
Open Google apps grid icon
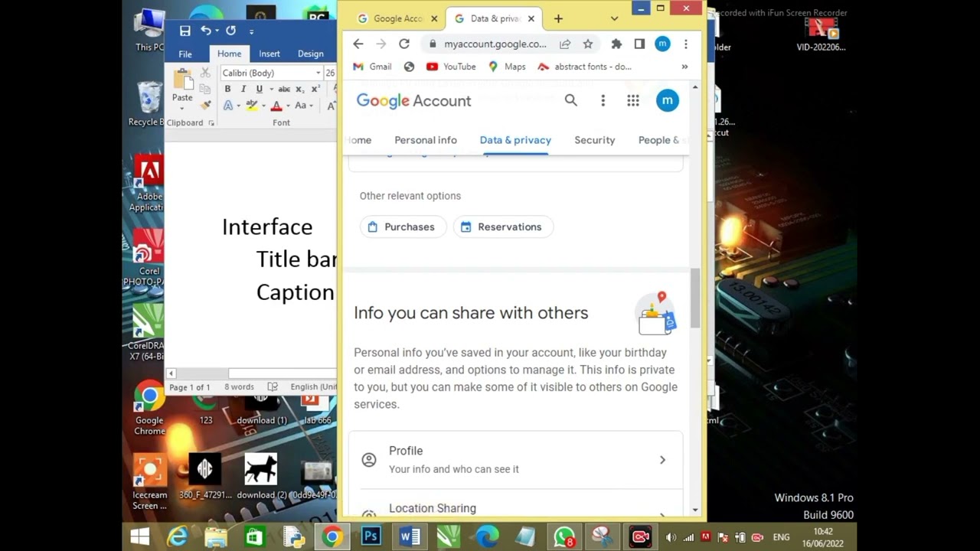click(633, 100)
